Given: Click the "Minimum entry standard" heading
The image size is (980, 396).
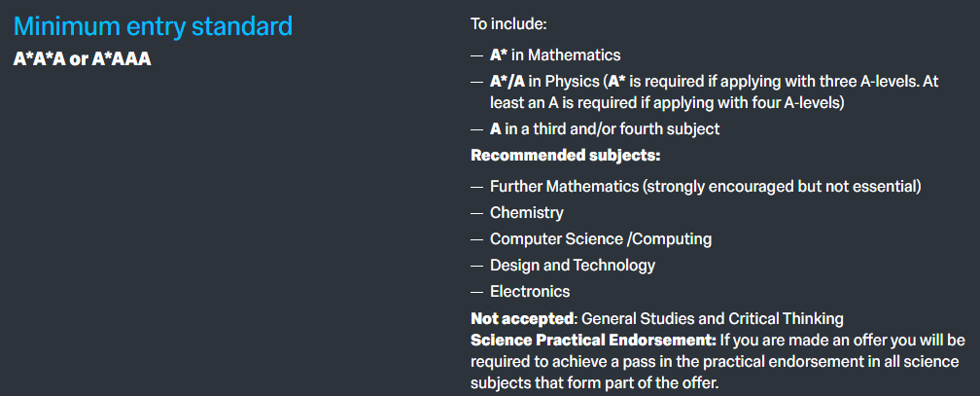Looking at the screenshot, I should click(153, 26).
